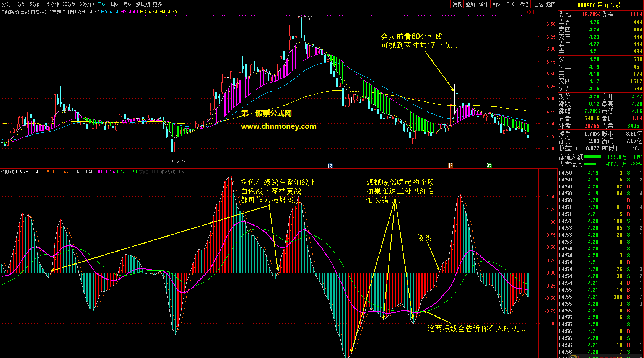
Task: Click the 返回 back button
Action: (x=551, y=4)
